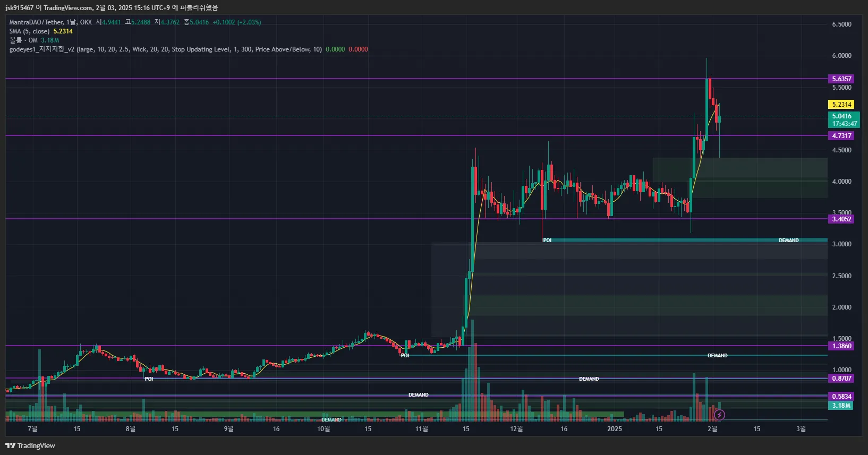Click the yellow 5.2314 SMA price label
This screenshot has width=868, height=455.
pos(841,105)
